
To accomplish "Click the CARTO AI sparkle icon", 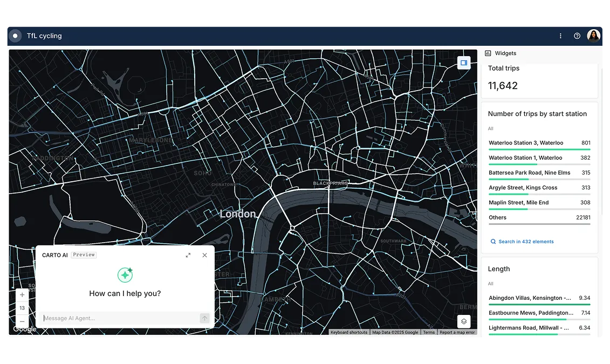I will pos(125,274).
